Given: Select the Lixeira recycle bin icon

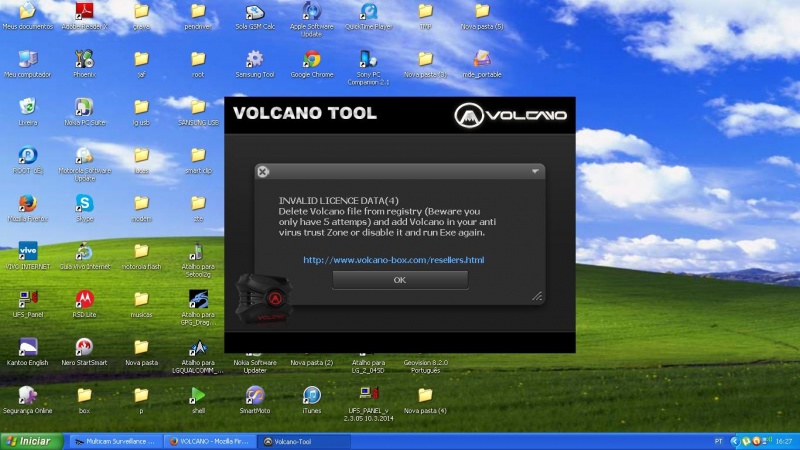Looking at the screenshot, I should coord(28,112).
